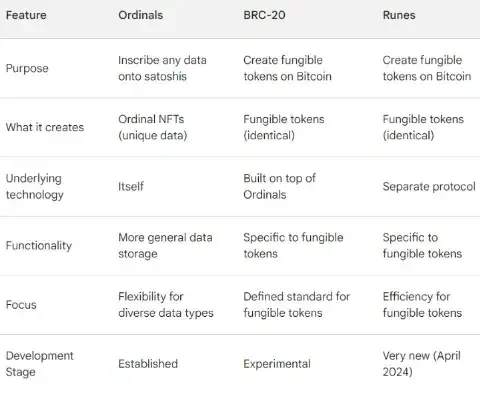Image resolution: width=480 pixels, height=393 pixels.
Task: Select the Runes column header
Action: (399, 15)
